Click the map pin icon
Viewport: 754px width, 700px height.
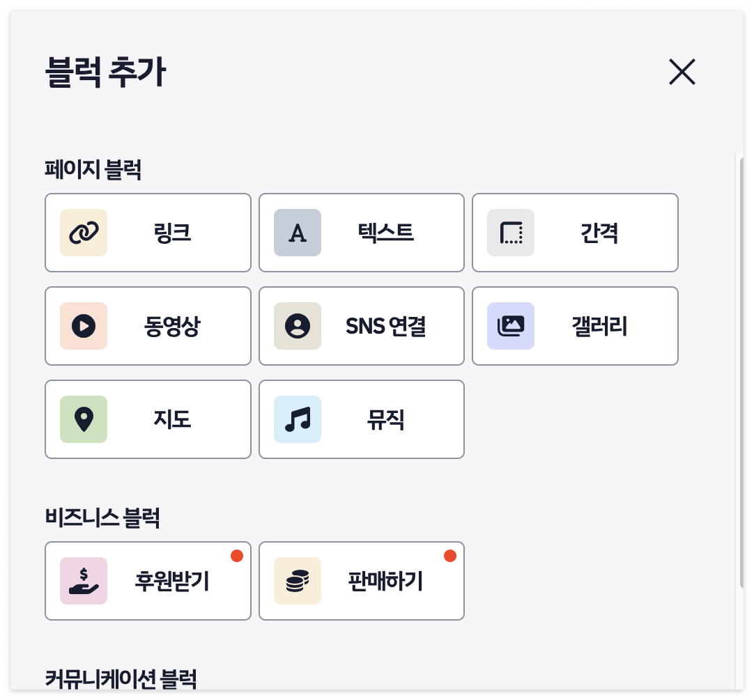point(84,419)
